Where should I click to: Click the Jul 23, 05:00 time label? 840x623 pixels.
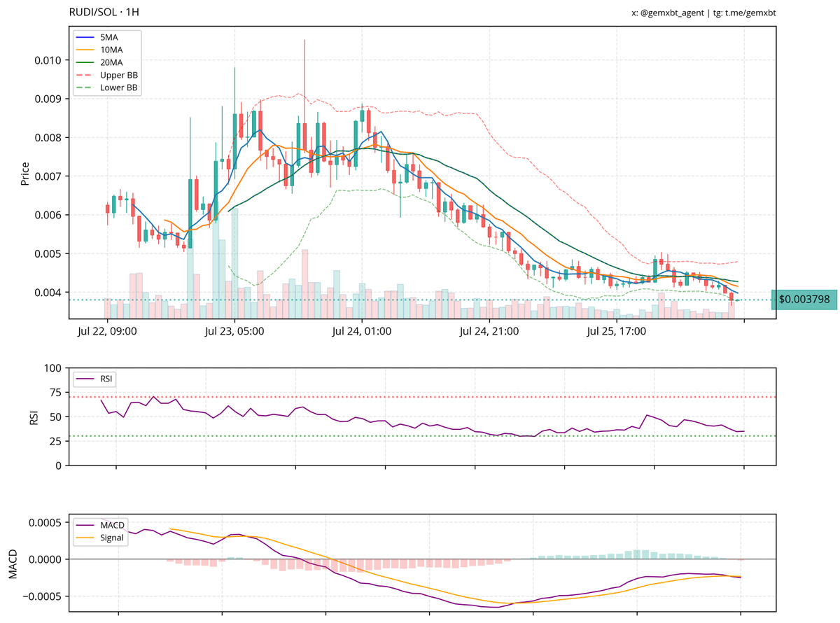(x=234, y=332)
